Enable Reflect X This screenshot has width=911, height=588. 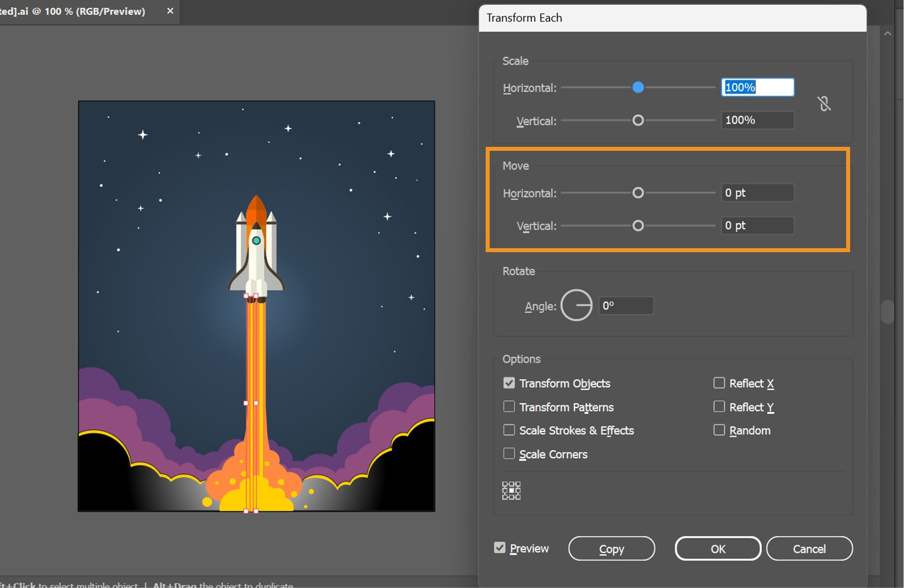click(719, 383)
